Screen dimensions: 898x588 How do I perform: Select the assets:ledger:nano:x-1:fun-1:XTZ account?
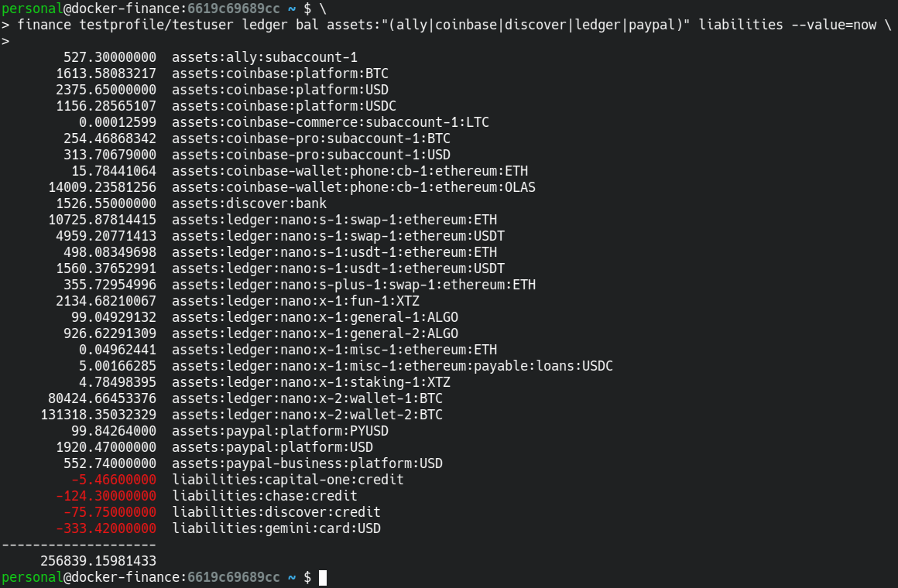coord(296,301)
